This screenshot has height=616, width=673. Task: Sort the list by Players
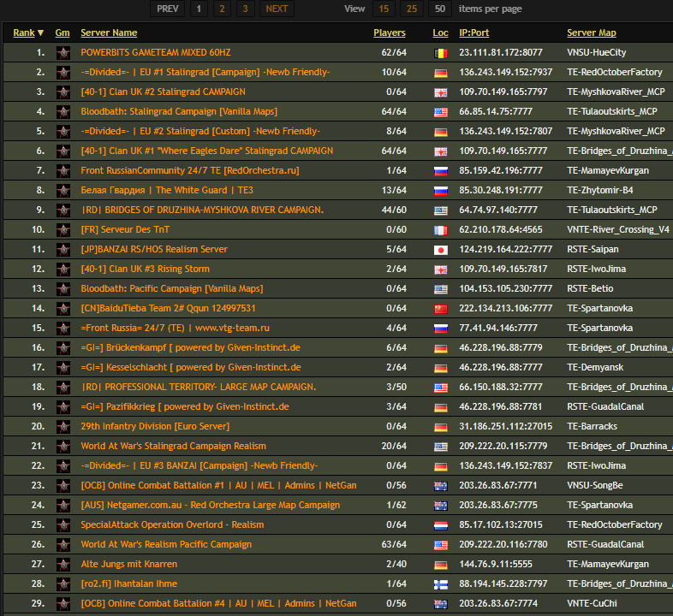point(390,33)
